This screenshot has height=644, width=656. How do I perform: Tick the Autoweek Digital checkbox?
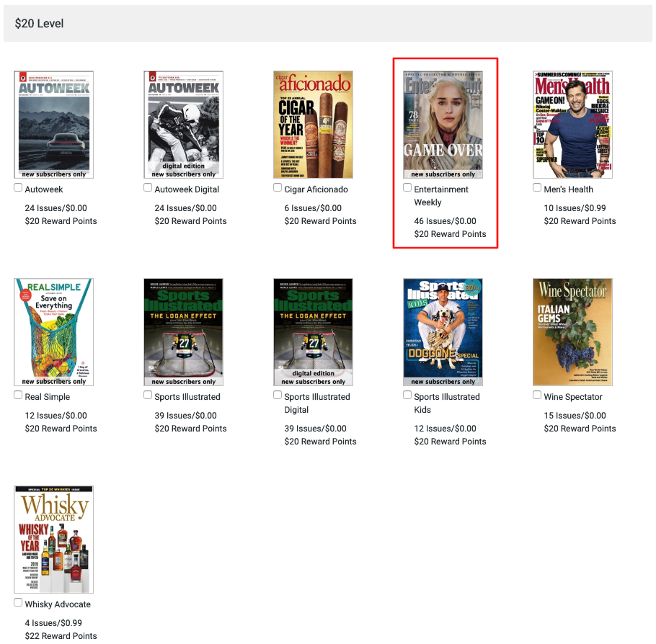point(148,187)
